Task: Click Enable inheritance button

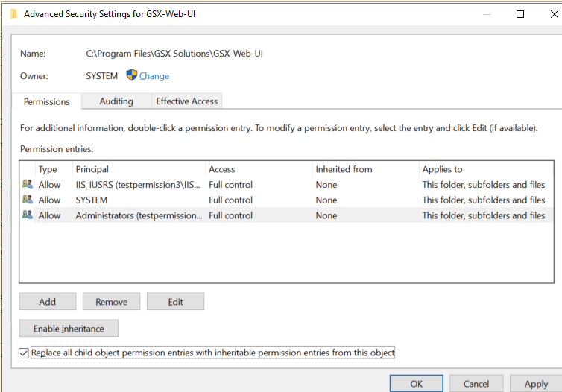Action: [x=69, y=329]
